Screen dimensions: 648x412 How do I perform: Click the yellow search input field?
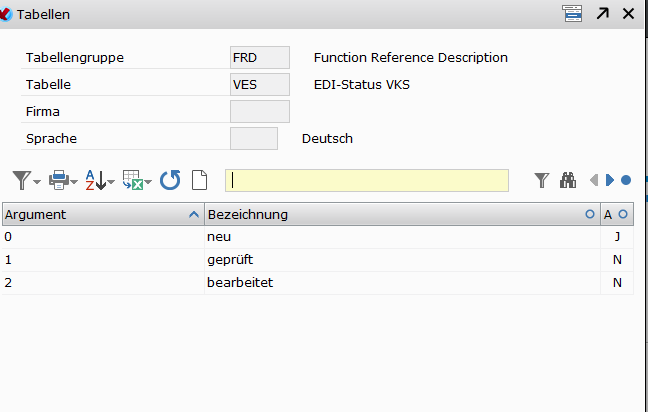(367, 180)
